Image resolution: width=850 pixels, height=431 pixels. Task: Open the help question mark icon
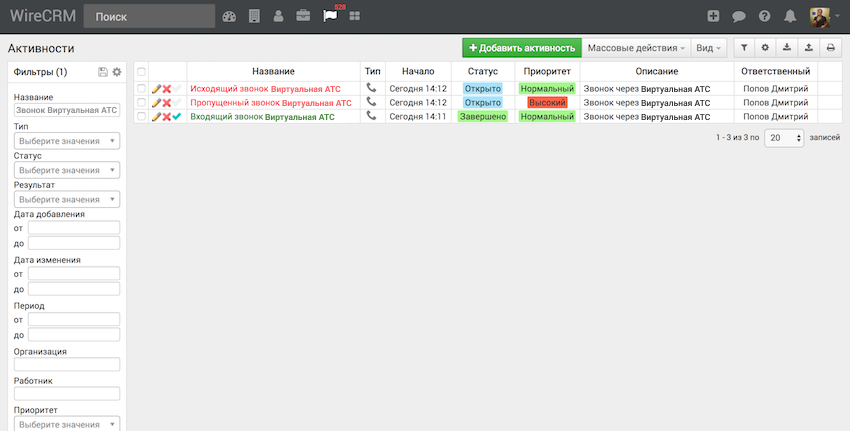(x=765, y=16)
